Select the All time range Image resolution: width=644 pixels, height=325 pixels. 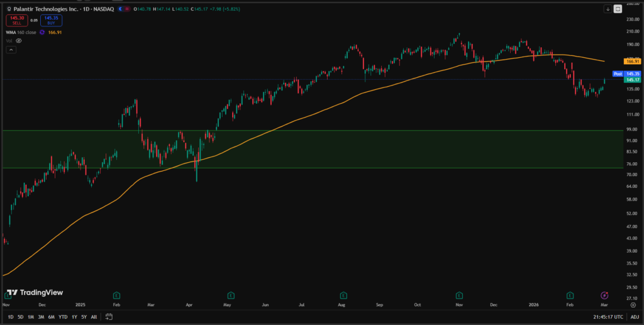(94, 317)
